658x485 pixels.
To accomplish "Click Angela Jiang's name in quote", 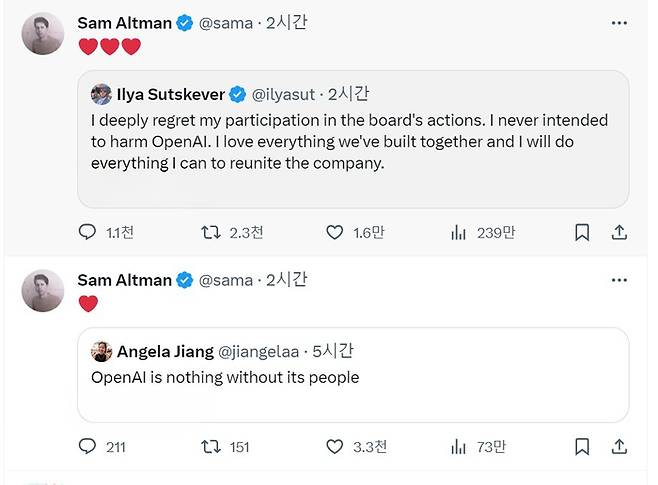I will (165, 352).
